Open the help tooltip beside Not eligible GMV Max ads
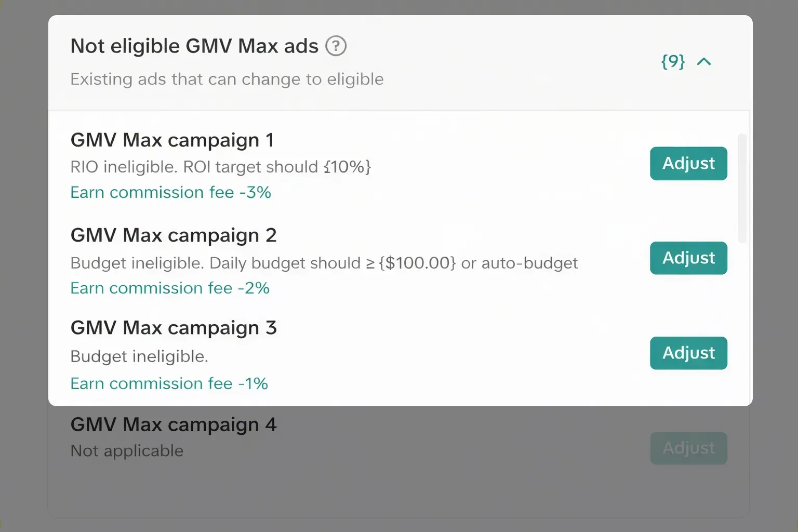798x532 pixels. click(336, 46)
